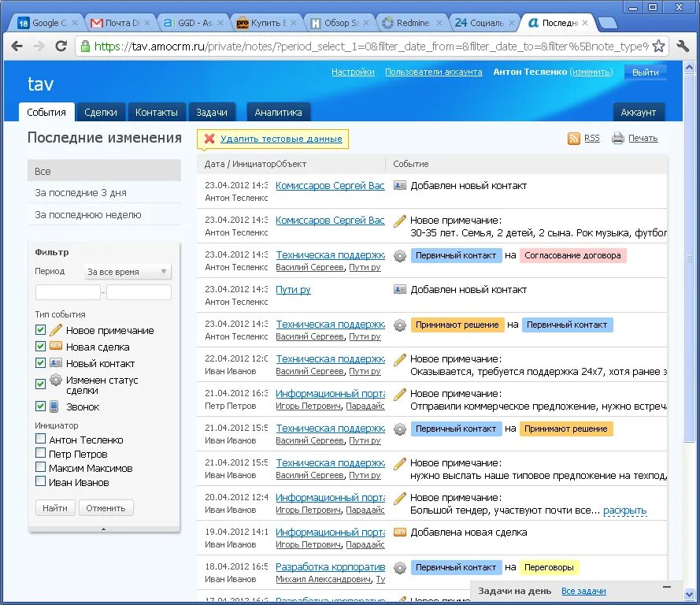
Task: Open the Период dropdown За все время
Action: coord(128,272)
